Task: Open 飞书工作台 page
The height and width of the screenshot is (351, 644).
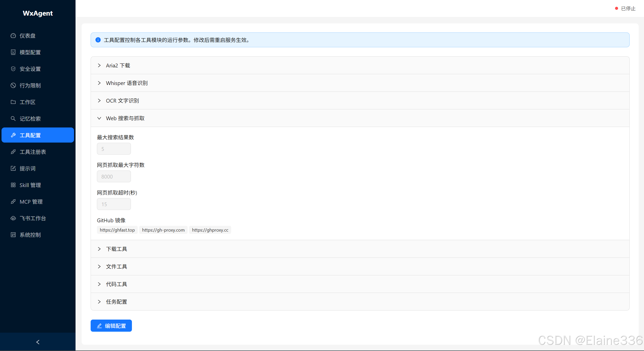Action: [38, 218]
